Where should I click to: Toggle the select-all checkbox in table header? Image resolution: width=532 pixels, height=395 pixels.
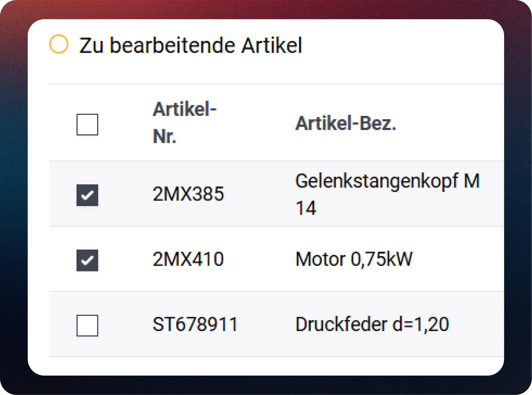click(x=87, y=125)
